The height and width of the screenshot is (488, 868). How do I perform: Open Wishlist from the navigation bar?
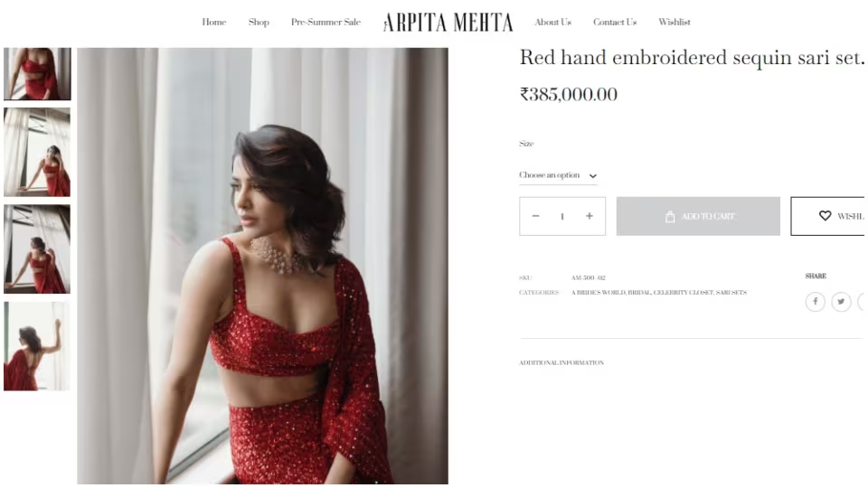675,22
